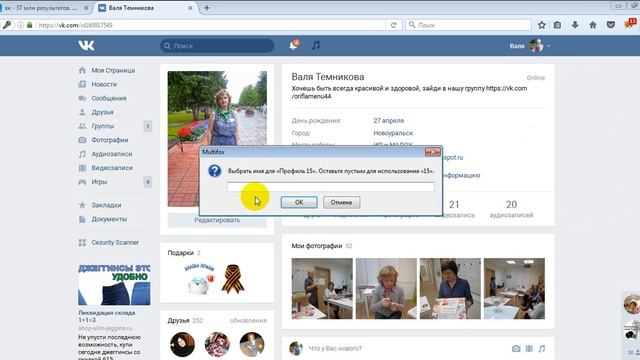The image size is (640, 360).
Task: Click the Видеозаписи film icon in sidebar
Action: click(x=82, y=168)
